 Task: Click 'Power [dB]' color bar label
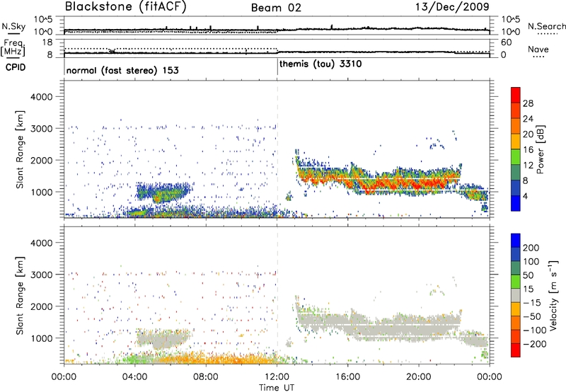click(x=541, y=149)
